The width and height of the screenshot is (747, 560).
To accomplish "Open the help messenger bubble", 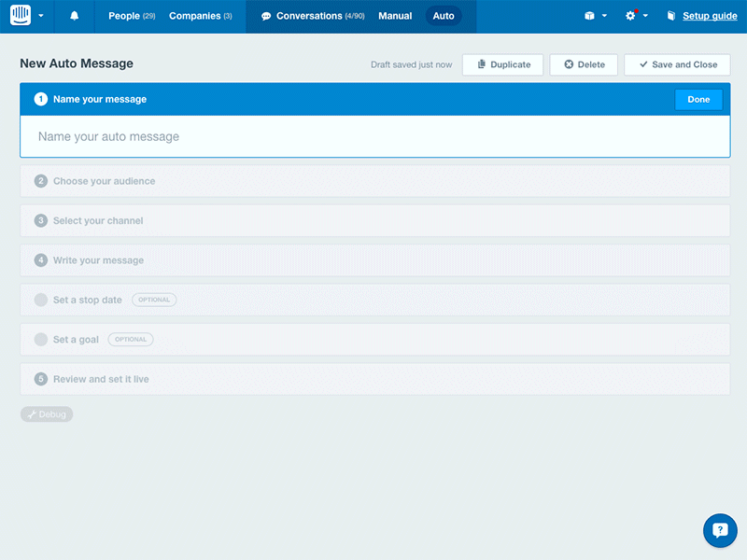I will (720, 530).
